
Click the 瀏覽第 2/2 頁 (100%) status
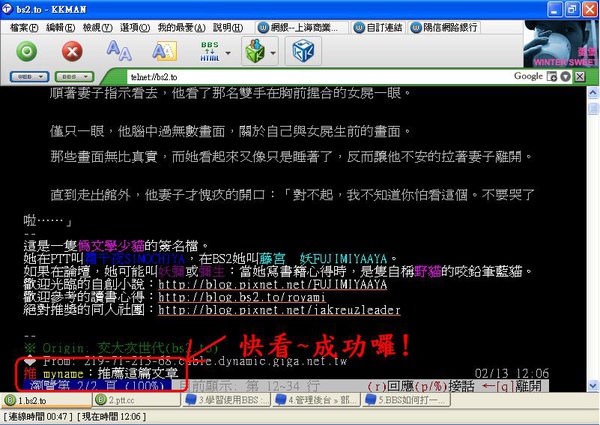pos(97,386)
